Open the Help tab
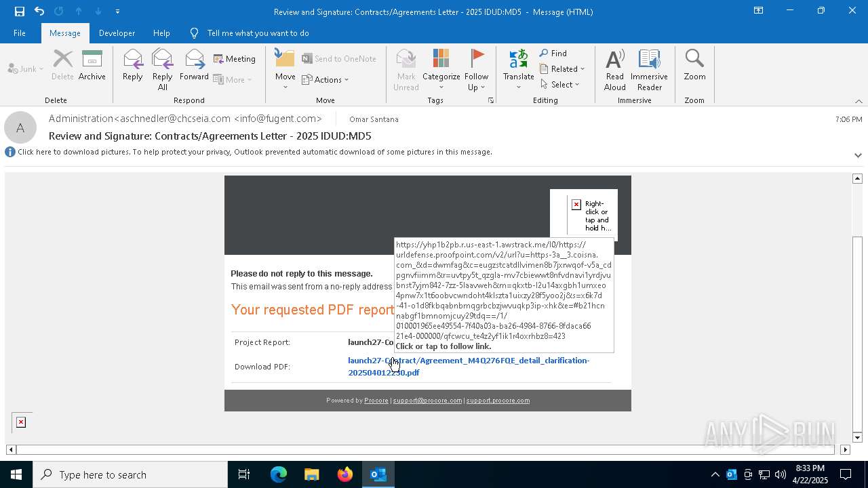 pyautogui.click(x=161, y=33)
